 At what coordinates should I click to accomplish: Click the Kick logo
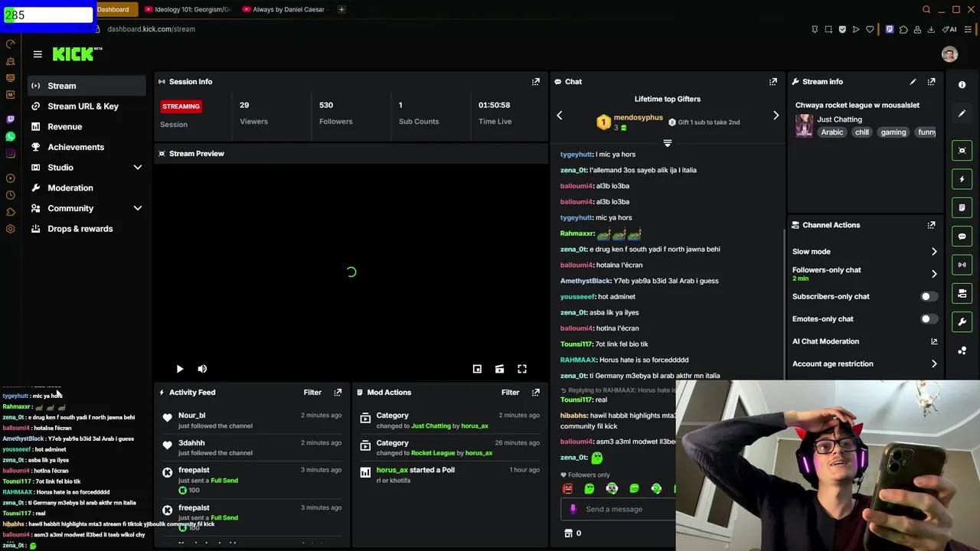coord(73,54)
